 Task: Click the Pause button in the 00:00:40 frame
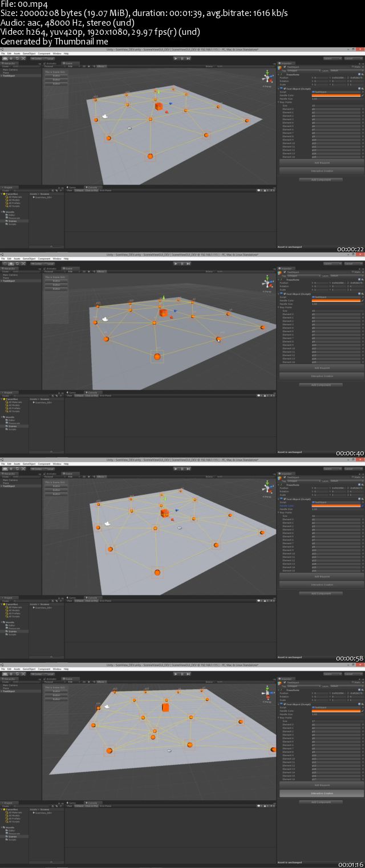(x=182, y=263)
